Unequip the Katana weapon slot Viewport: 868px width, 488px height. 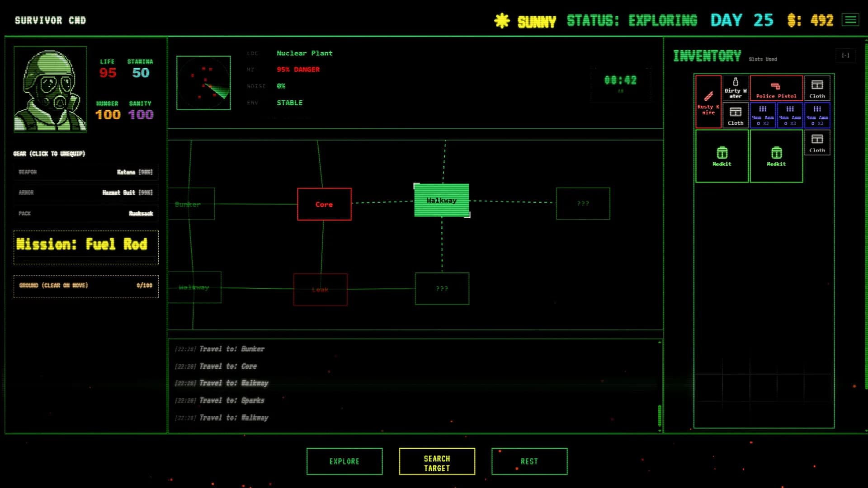pyautogui.click(x=86, y=172)
